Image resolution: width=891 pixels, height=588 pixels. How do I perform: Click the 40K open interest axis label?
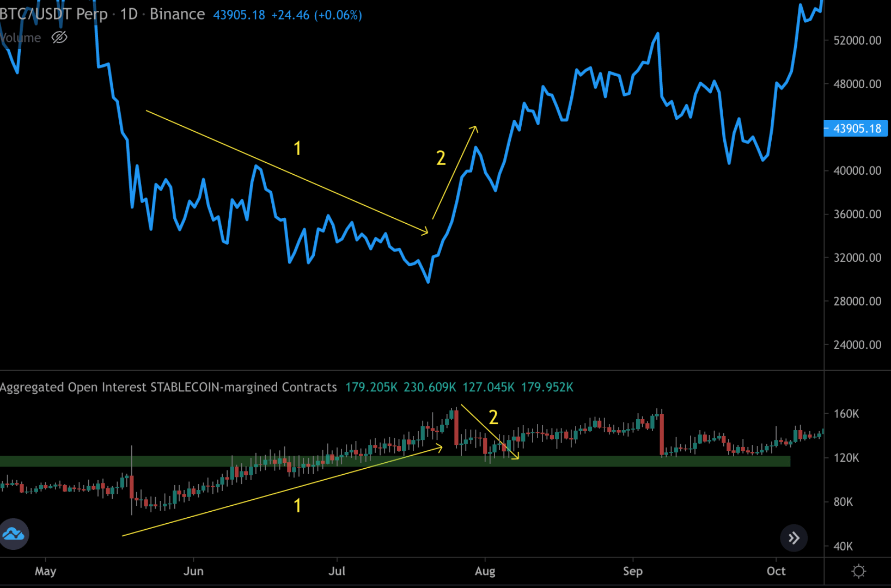(x=843, y=546)
